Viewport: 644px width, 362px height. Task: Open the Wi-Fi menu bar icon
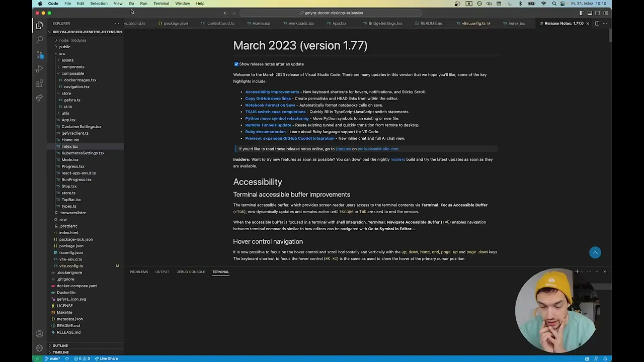tap(543, 4)
